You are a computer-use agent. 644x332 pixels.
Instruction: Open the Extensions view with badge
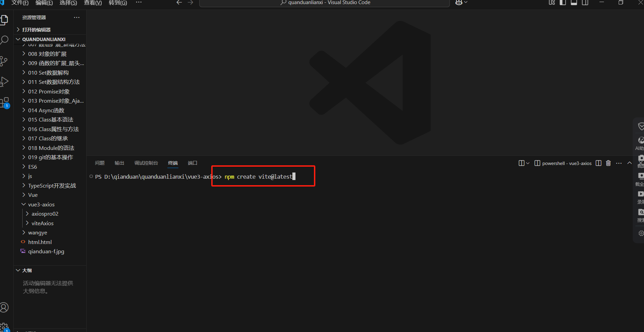pos(5,102)
